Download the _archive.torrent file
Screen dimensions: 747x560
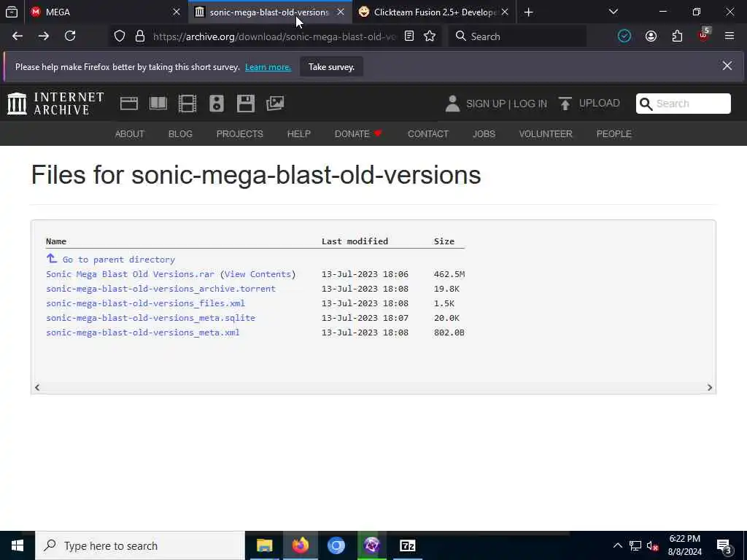tap(160, 289)
